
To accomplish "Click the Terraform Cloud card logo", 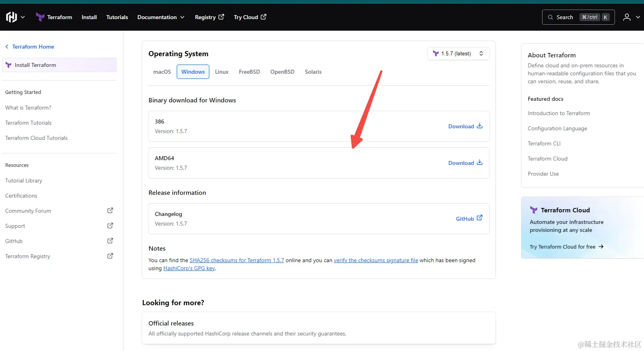I will click(x=534, y=210).
